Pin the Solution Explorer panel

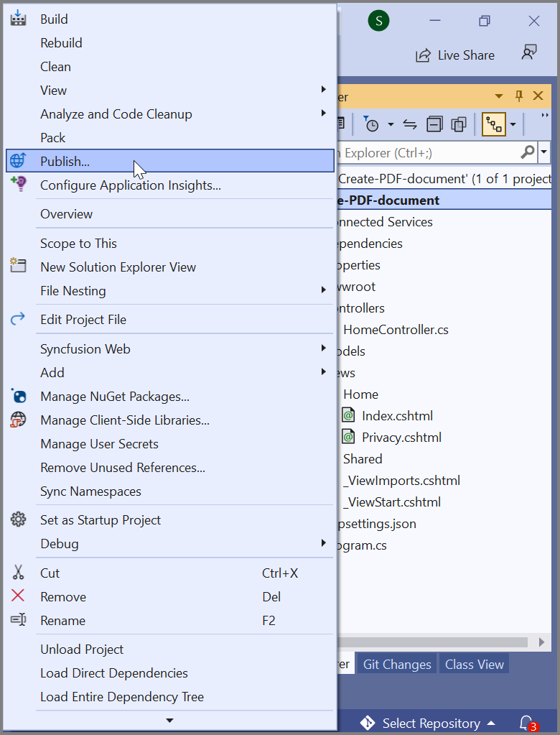518,95
